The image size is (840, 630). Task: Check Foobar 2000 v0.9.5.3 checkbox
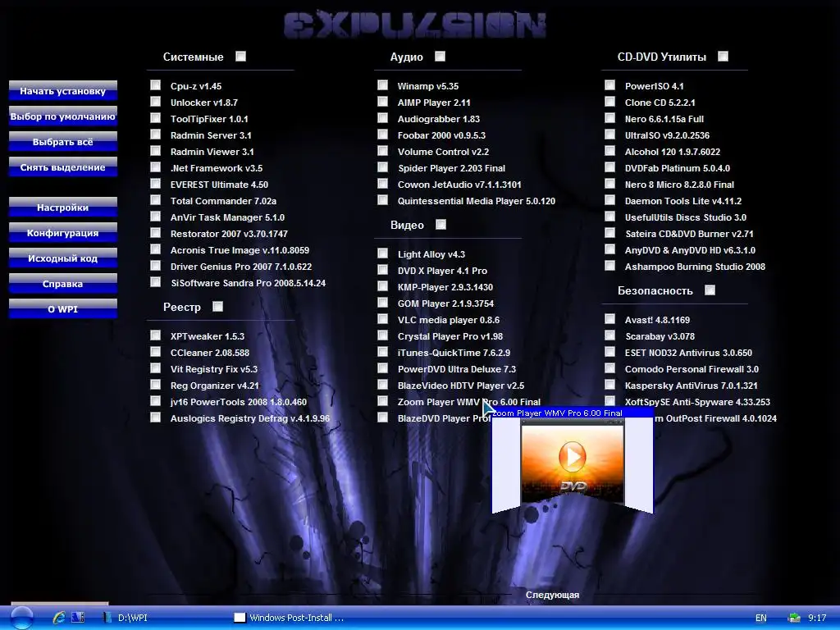pos(382,135)
